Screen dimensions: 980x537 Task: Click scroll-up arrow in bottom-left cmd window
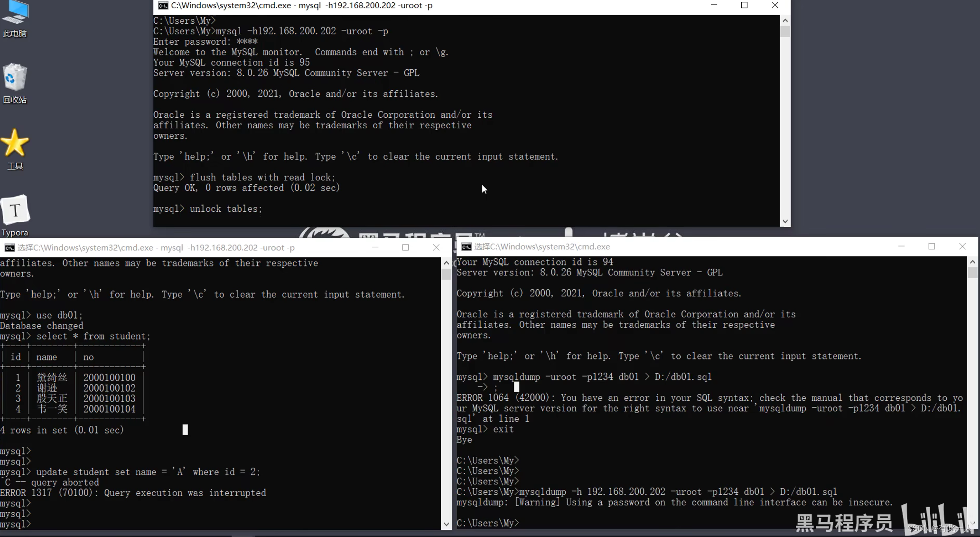(446, 263)
